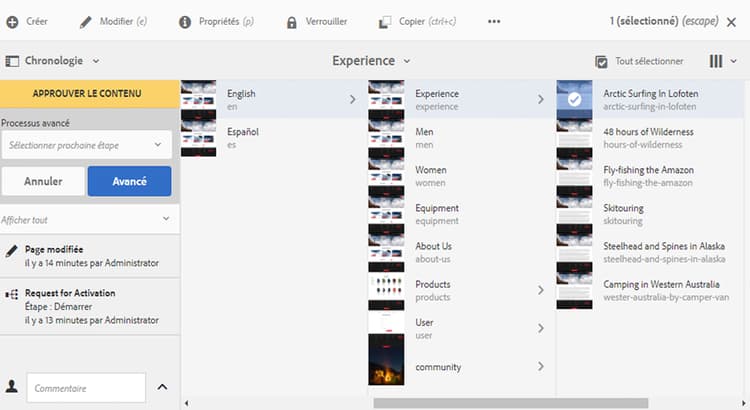Expand the English folder chevron
The width and height of the screenshot is (750, 410).
click(353, 99)
